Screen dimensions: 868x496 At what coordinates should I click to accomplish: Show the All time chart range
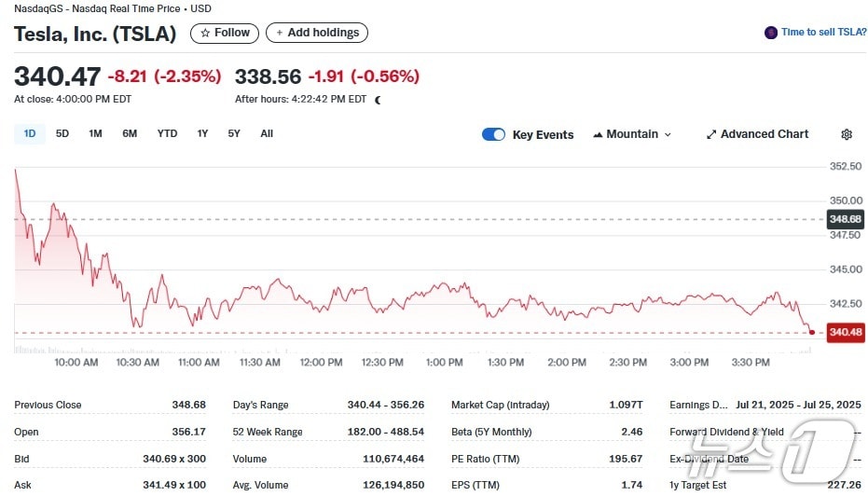tap(267, 133)
